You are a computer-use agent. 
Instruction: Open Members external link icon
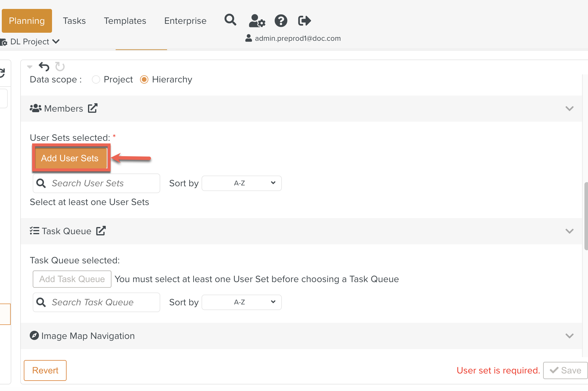[93, 108]
